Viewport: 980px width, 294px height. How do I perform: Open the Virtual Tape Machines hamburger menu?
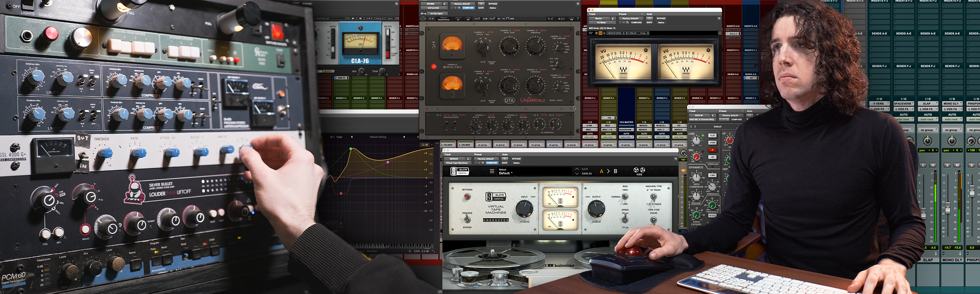(492, 171)
